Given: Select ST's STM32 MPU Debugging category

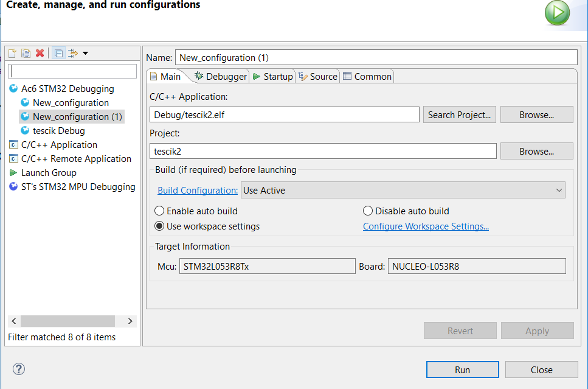Looking at the screenshot, I should click(x=78, y=187).
